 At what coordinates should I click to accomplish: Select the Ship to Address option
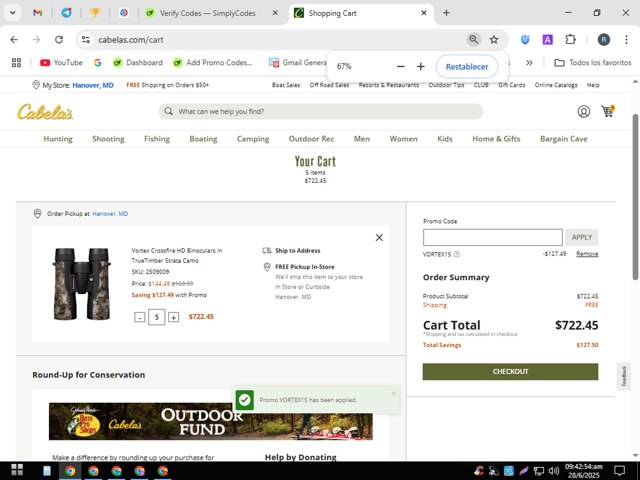(x=291, y=251)
